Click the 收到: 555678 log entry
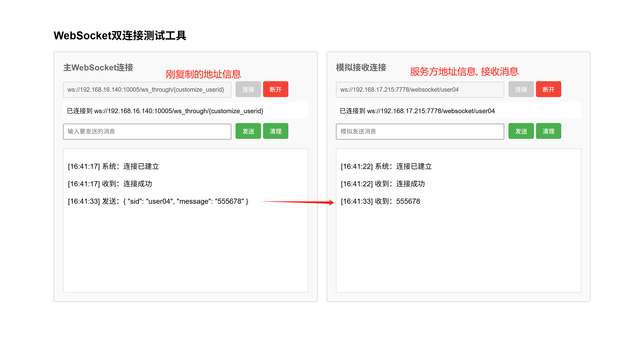Screen dimensions: 644x342 click(380, 201)
